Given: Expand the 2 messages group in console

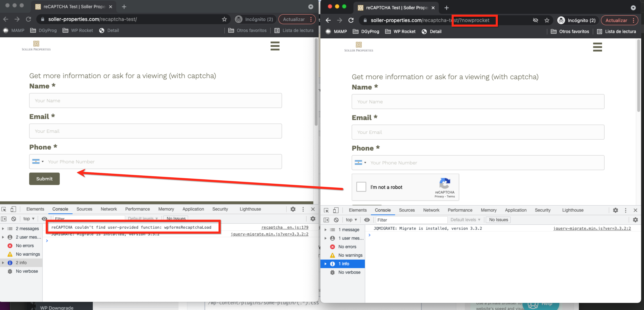Looking at the screenshot, I should [x=3, y=228].
